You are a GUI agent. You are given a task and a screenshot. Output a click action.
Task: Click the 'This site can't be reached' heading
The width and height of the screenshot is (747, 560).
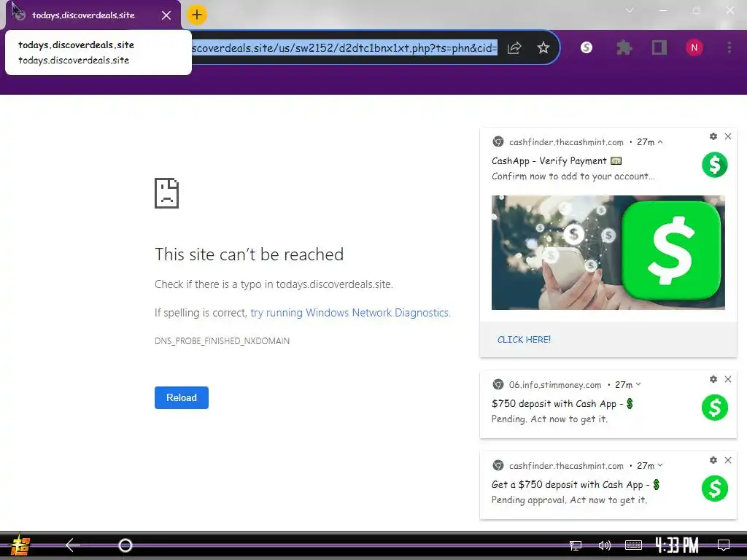(249, 254)
